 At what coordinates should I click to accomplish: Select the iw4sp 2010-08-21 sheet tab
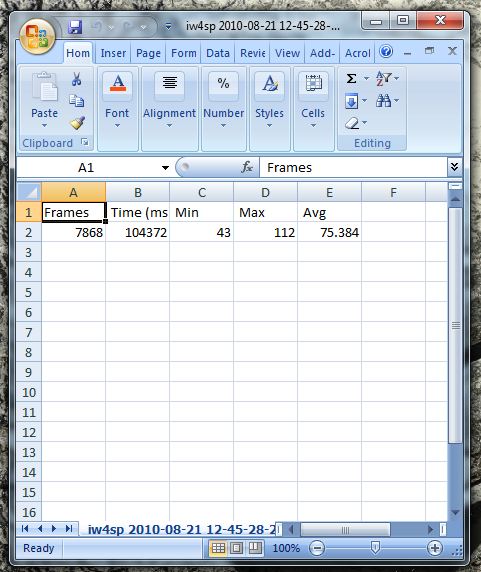click(x=181, y=530)
